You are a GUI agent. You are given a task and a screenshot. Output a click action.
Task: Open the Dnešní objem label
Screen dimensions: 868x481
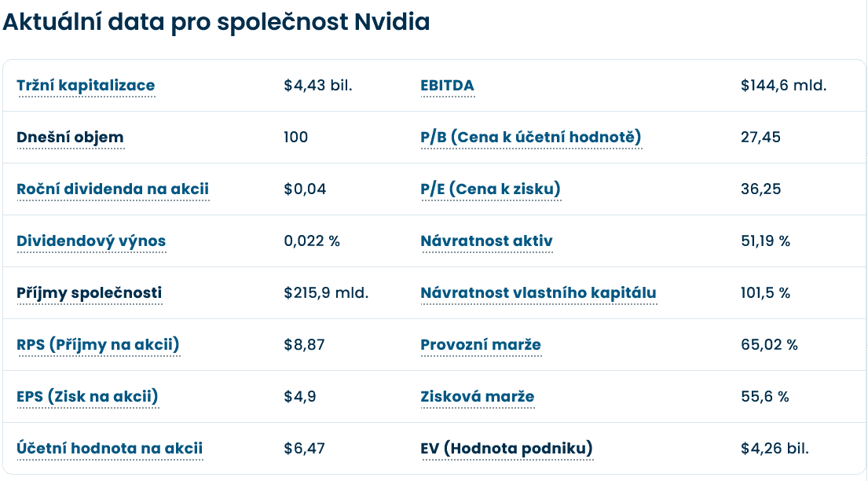pos(70,138)
